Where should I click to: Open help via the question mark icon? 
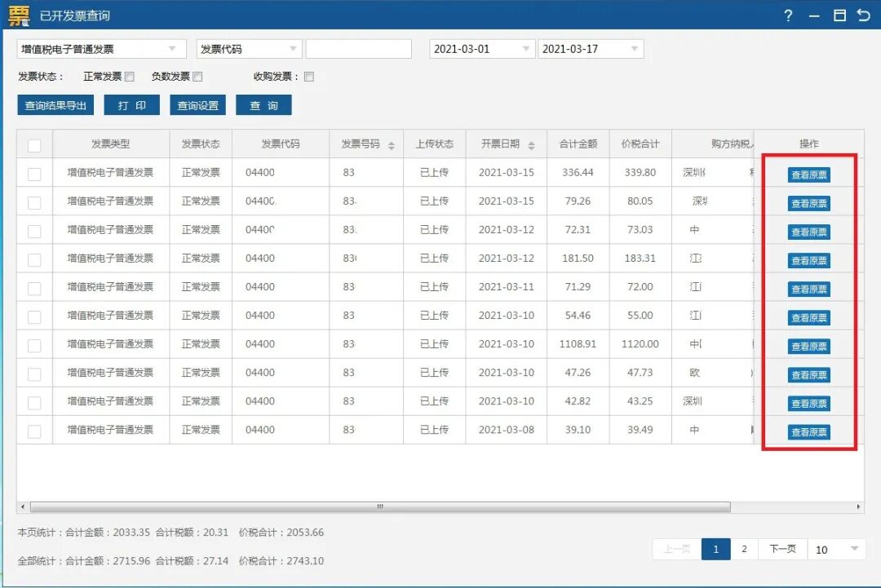788,15
